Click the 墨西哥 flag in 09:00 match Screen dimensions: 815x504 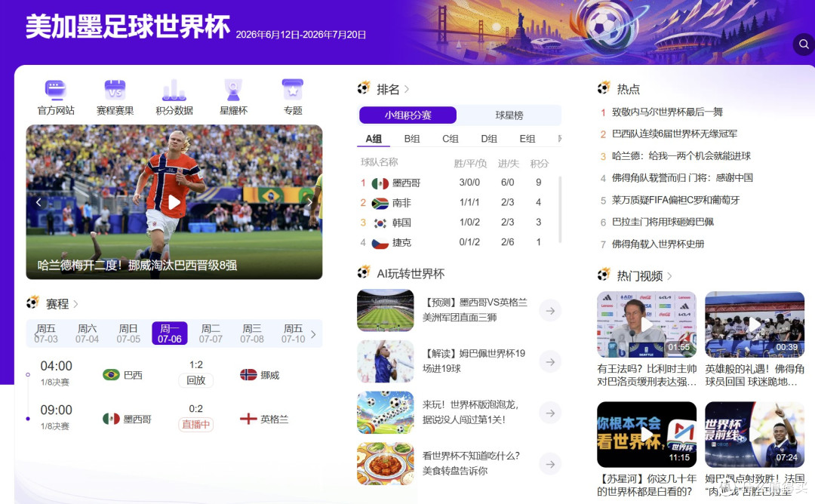(x=111, y=419)
